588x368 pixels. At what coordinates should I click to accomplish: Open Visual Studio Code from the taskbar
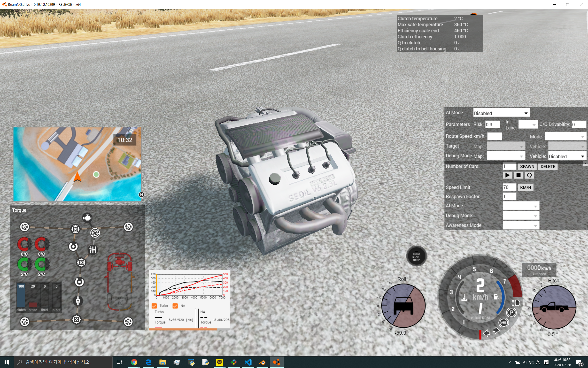(248, 362)
